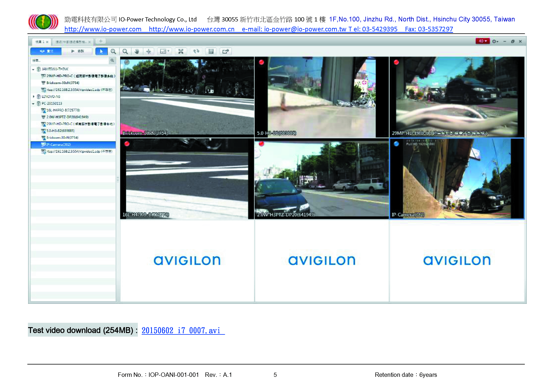
Task: Click the cycle views rotating arrows icon
Action: pos(196,51)
